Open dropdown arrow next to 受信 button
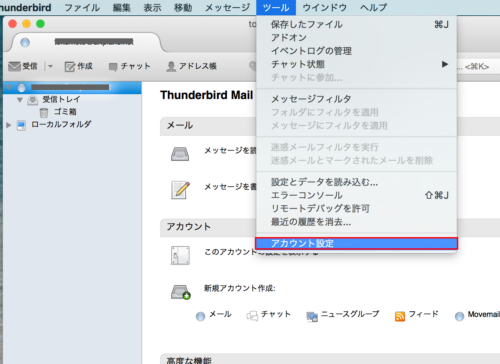Viewport: 500px width, 364px height. tap(50, 66)
